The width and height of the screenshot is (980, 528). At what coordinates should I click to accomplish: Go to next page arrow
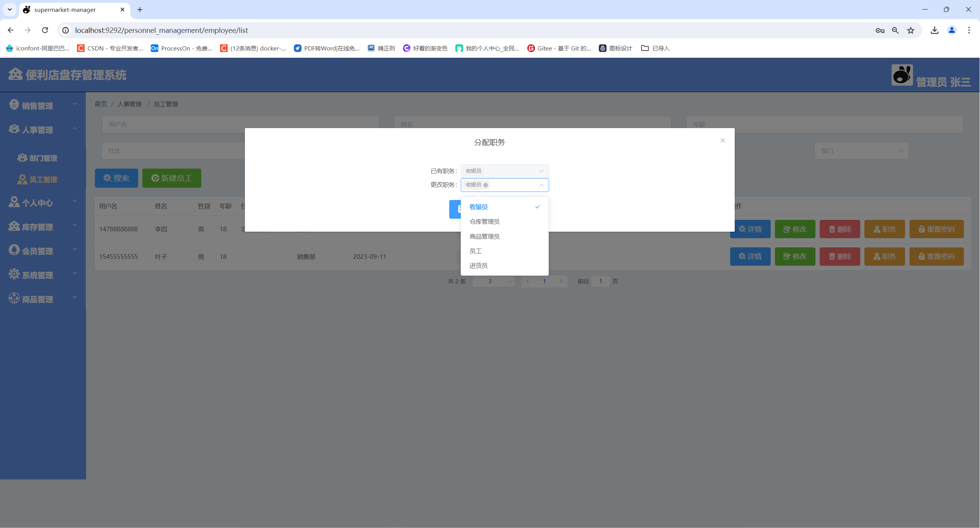(x=561, y=281)
